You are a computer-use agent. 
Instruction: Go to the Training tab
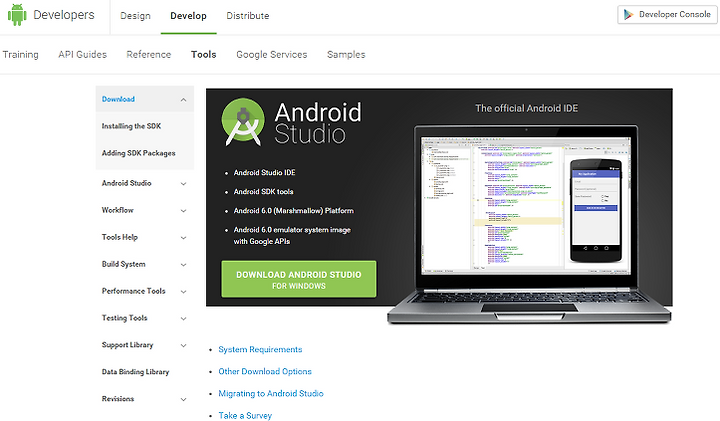(20, 55)
